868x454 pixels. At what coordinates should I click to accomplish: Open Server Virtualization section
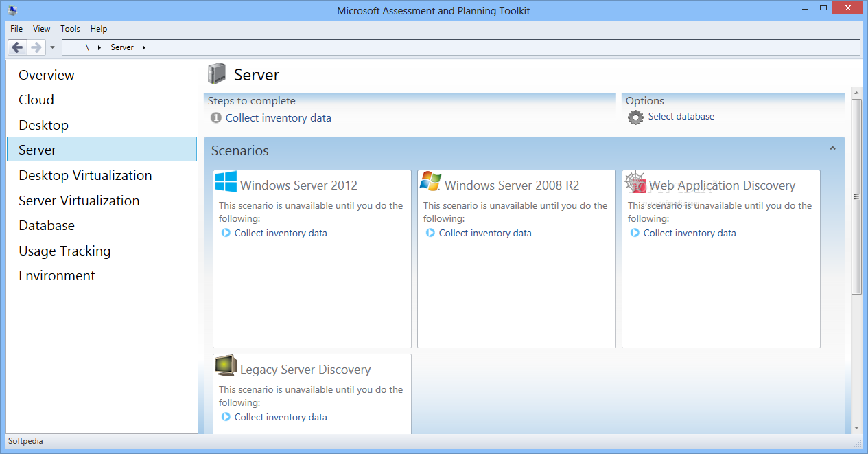point(102,201)
